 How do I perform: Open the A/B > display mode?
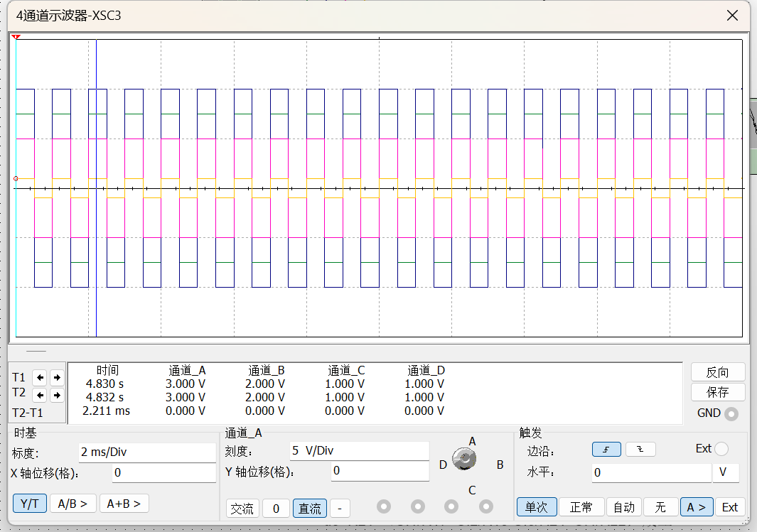[73, 504]
